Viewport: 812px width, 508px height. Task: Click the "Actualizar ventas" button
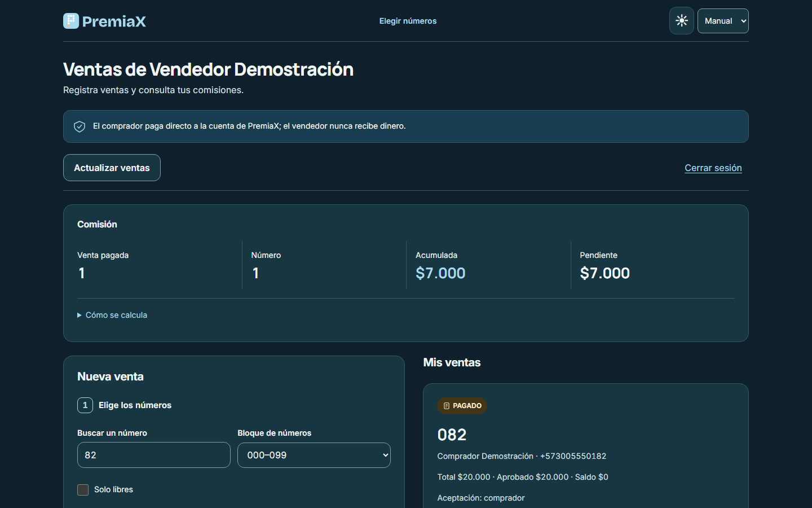pyautogui.click(x=112, y=168)
